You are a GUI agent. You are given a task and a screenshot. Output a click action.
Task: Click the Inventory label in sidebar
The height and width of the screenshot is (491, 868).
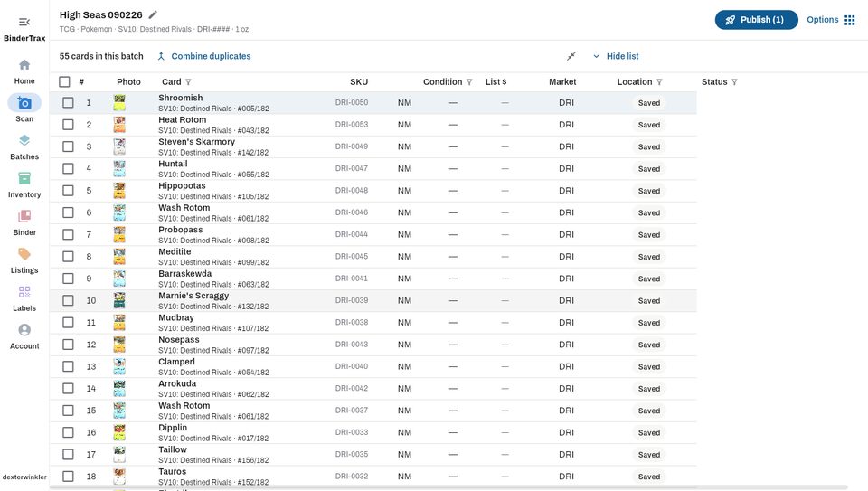click(x=24, y=194)
